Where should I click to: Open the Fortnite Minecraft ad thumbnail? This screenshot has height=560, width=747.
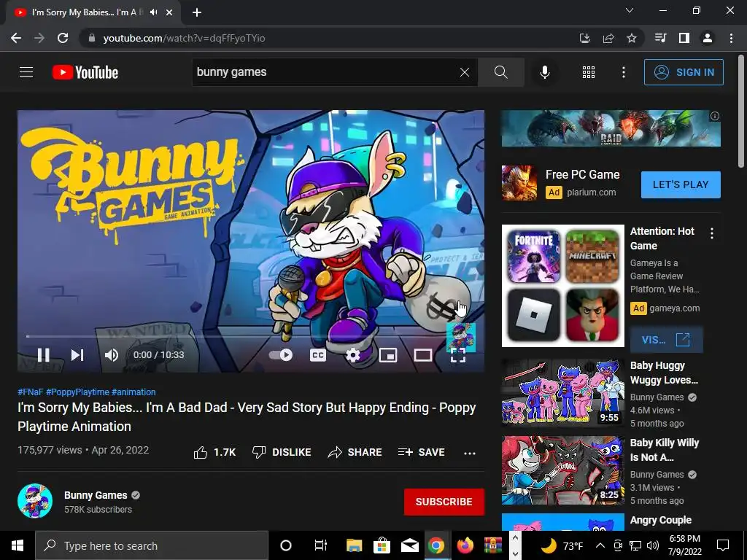click(x=562, y=286)
